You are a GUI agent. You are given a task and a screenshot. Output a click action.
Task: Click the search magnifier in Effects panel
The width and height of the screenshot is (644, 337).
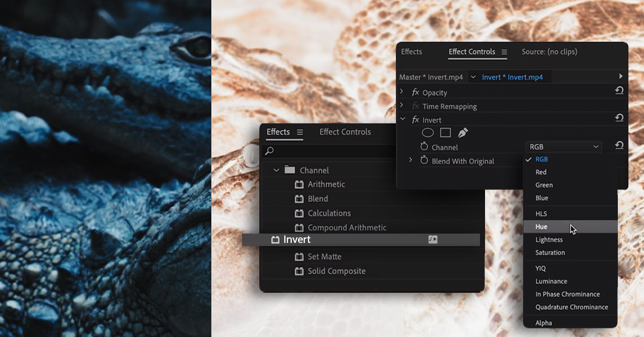tap(269, 151)
